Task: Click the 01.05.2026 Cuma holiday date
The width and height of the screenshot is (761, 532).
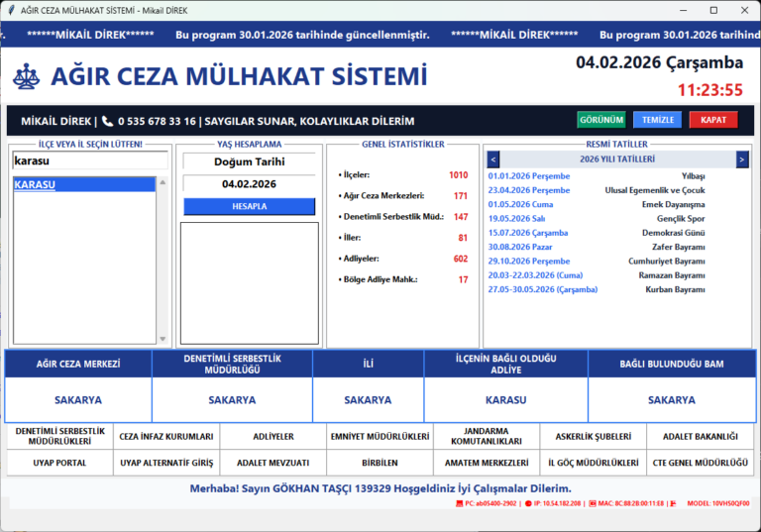Action: point(520,204)
